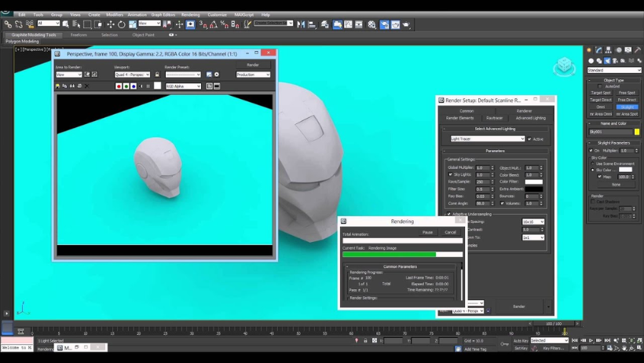The width and height of the screenshot is (644, 363).
Task: Select the Link tool in main toolbar
Action: pyautogui.click(x=8, y=24)
